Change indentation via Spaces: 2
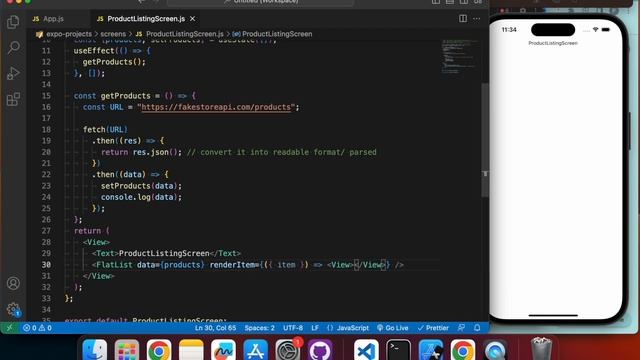Viewport: 640px width, 360px height. coord(260,328)
